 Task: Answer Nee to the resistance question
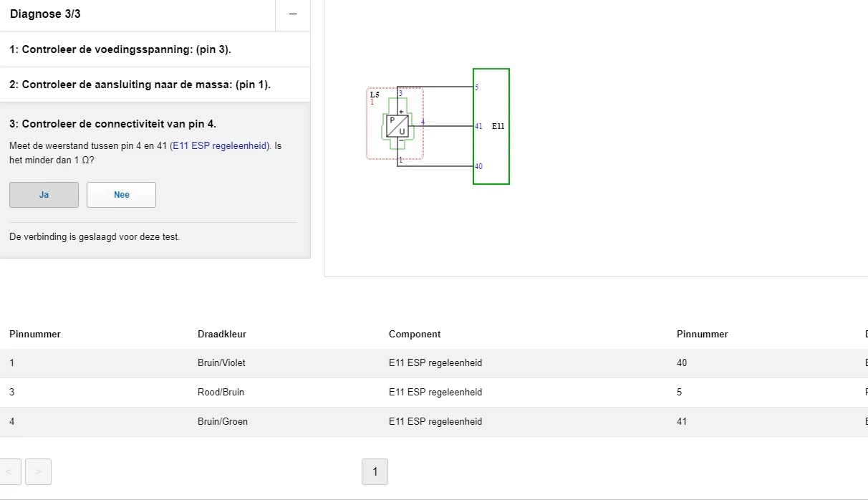[121, 195]
